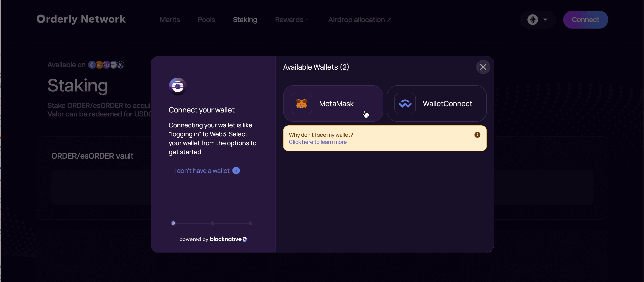Image resolution: width=644 pixels, height=282 pixels.
Task: Click the Ethereum chain icon near Available on
Action: click(92, 65)
